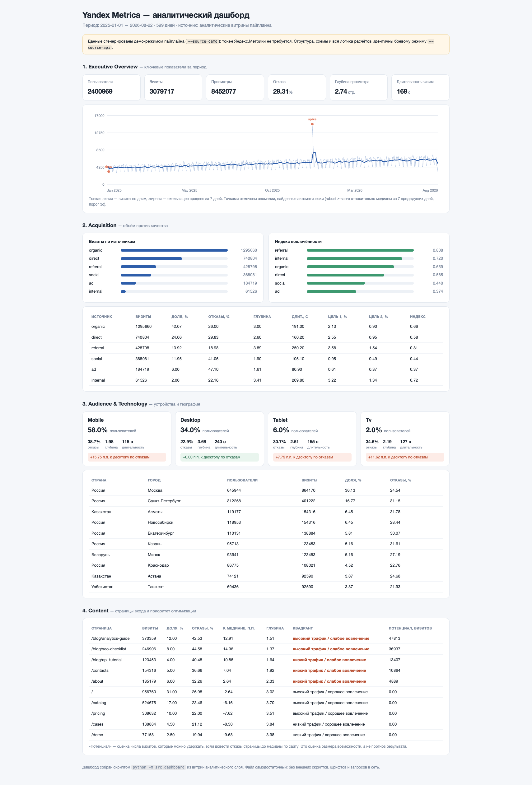Image resolution: width=532 pixels, height=785 pixels.
Task: Click the direct visits value 740804 beside bar
Action: (250, 258)
